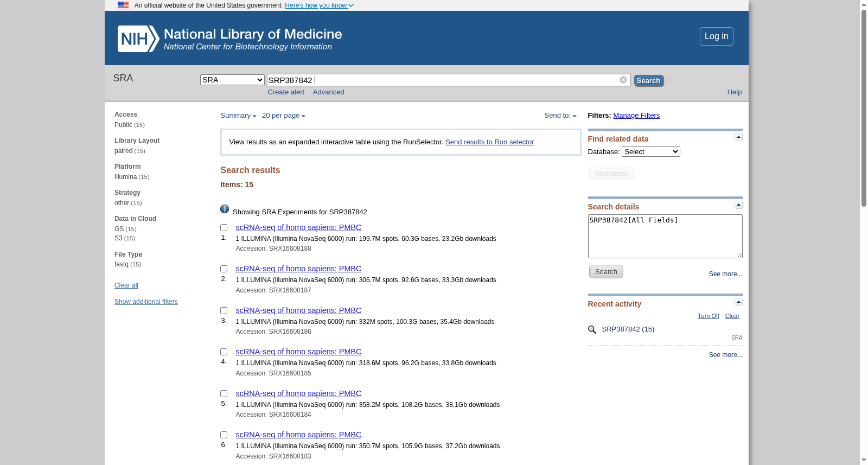The width and height of the screenshot is (868, 465).
Task: Click the US flag icon
Action: (123, 5)
